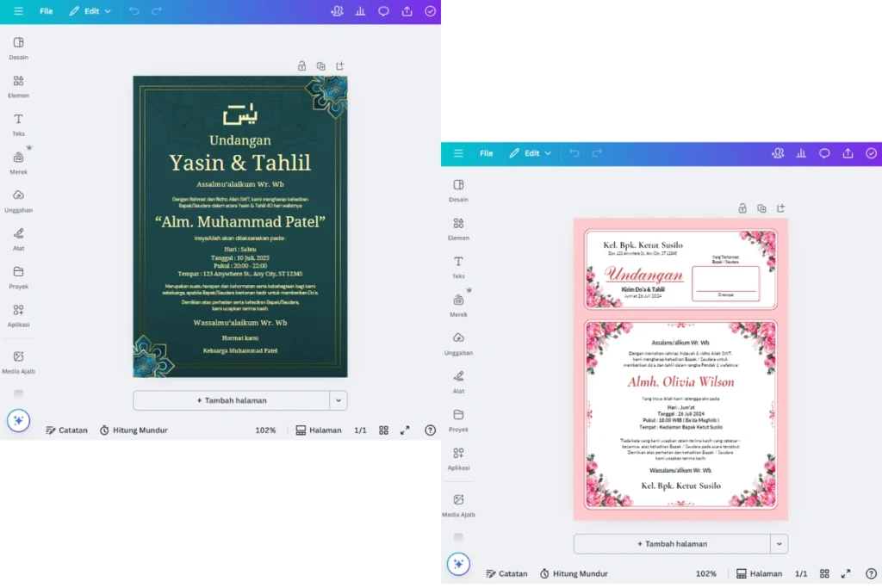Select the green Yasin & Tahlil design canvas
882x588 pixels.
pyautogui.click(x=240, y=228)
